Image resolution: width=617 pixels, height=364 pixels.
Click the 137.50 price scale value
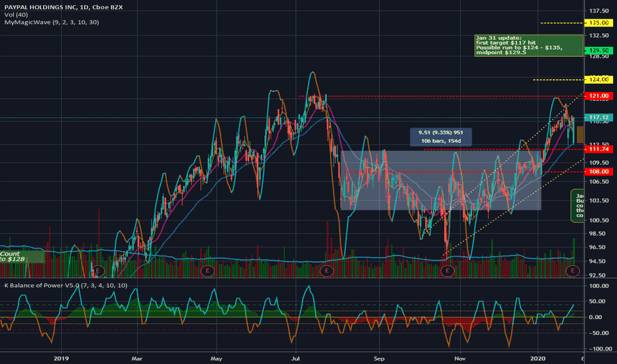click(599, 11)
